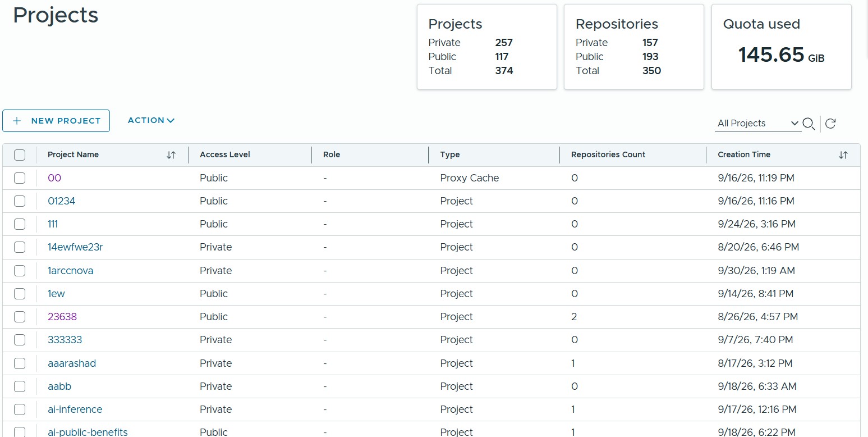
Task: Click the Access Level column header
Action: click(x=225, y=154)
